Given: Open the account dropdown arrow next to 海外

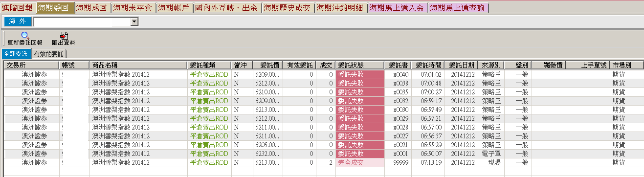Looking at the screenshot, I should click(134, 22).
